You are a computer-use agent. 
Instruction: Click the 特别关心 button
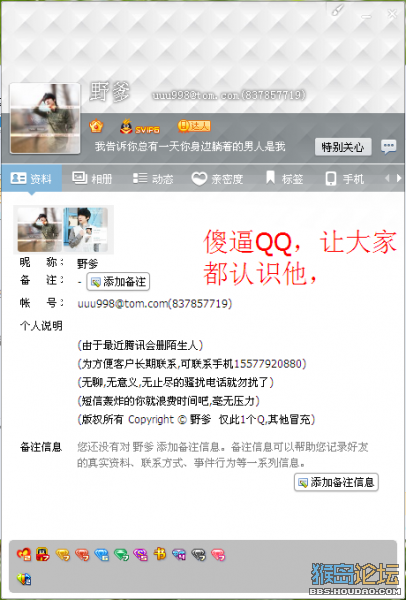pos(343,147)
